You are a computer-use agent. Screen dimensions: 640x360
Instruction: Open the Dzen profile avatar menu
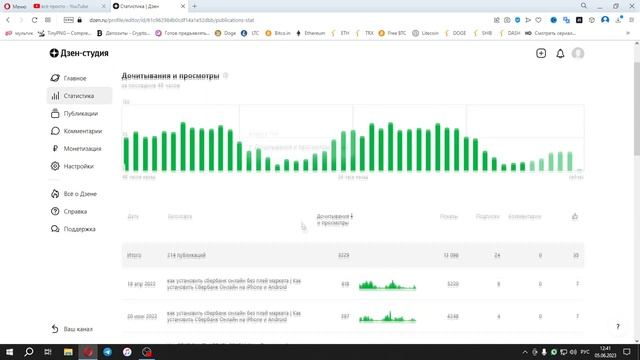[x=578, y=53]
